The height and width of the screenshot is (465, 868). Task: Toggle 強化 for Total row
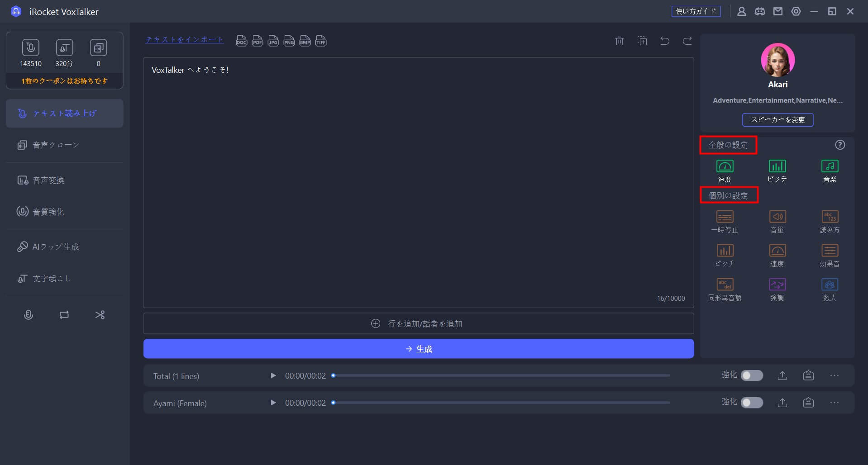coord(752,375)
